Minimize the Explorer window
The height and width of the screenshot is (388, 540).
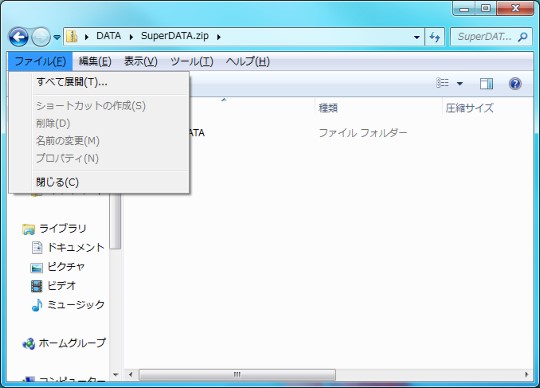464,9
